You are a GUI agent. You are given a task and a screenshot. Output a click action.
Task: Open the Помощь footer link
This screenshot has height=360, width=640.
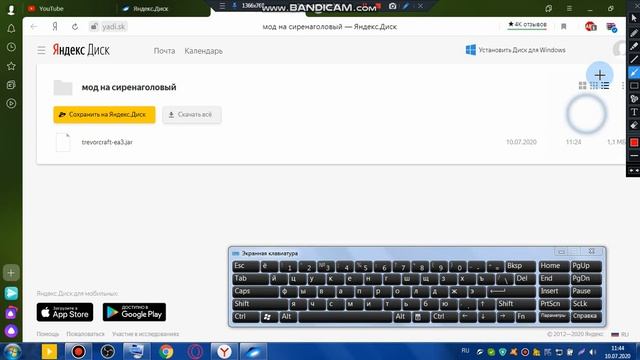(x=48, y=334)
